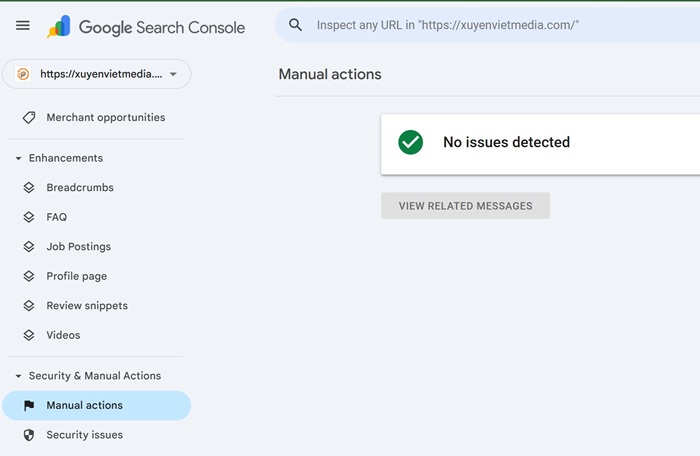
Task: Click the Review snippets layers icon
Action: pos(29,305)
